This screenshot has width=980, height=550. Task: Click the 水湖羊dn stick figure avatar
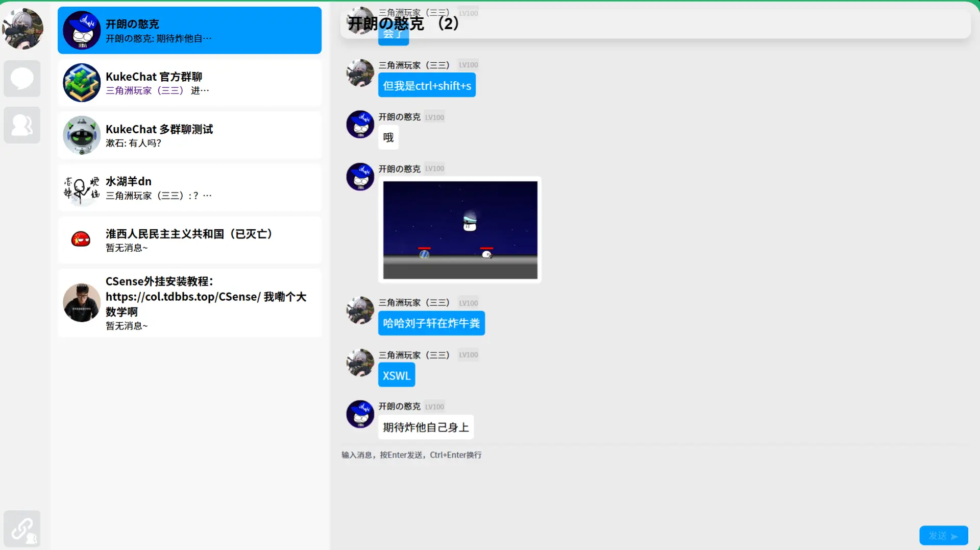(82, 188)
